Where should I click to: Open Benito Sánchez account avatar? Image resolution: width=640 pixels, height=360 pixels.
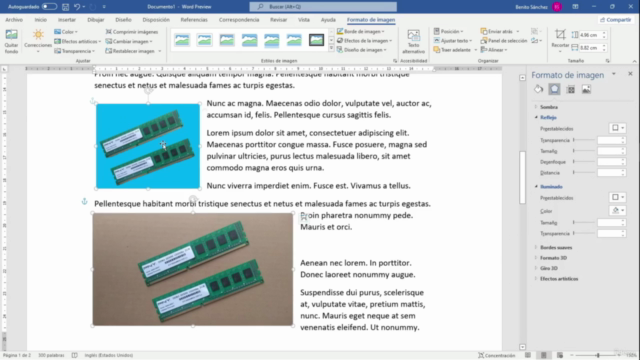click(557, 7)
